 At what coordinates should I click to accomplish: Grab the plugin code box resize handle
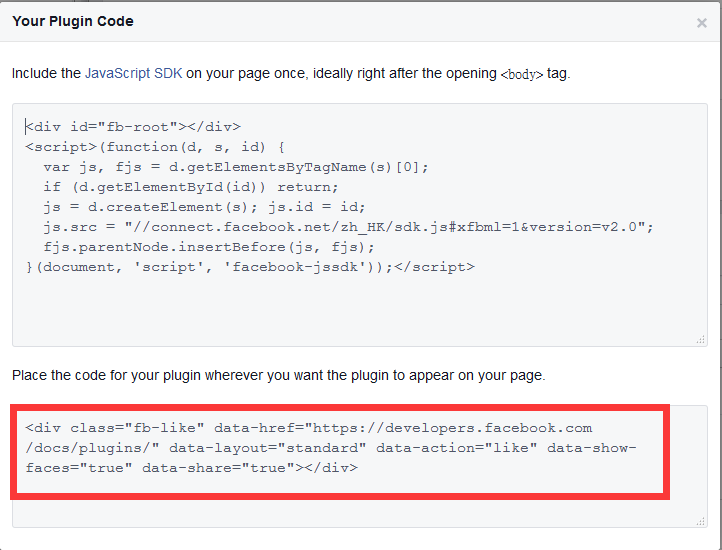click(x=701, y=521)
